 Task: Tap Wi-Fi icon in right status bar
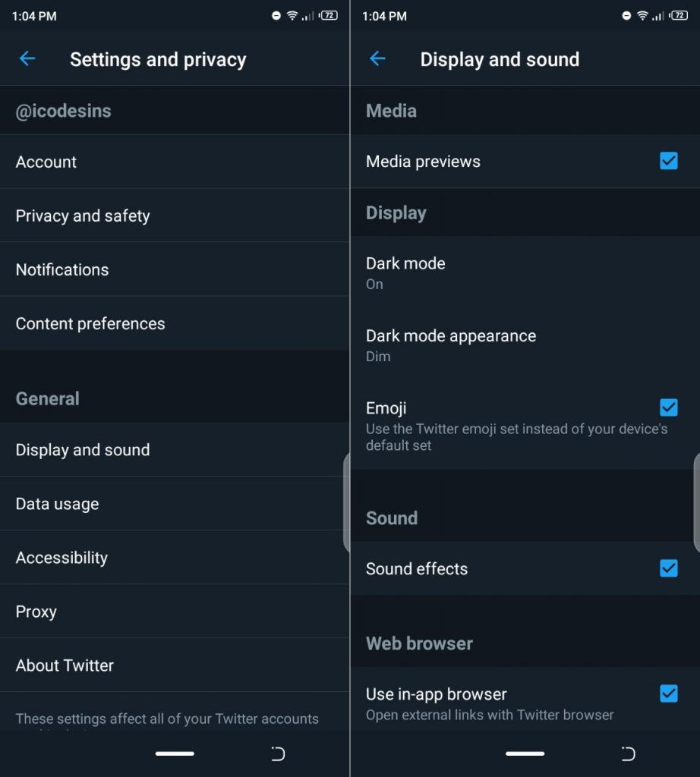point(642,15)
